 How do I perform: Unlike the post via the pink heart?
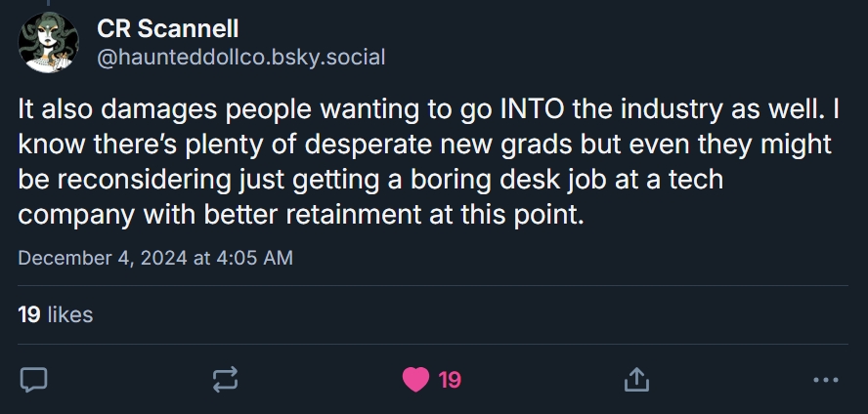[x=416, y=380]
